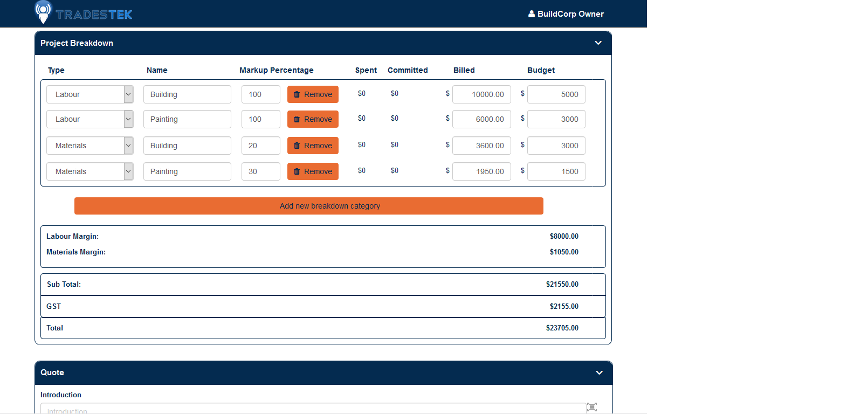This screenshot has width=868, height=414.
Task: Remove the Labour Building breakdown row
Action: [313, 94]
